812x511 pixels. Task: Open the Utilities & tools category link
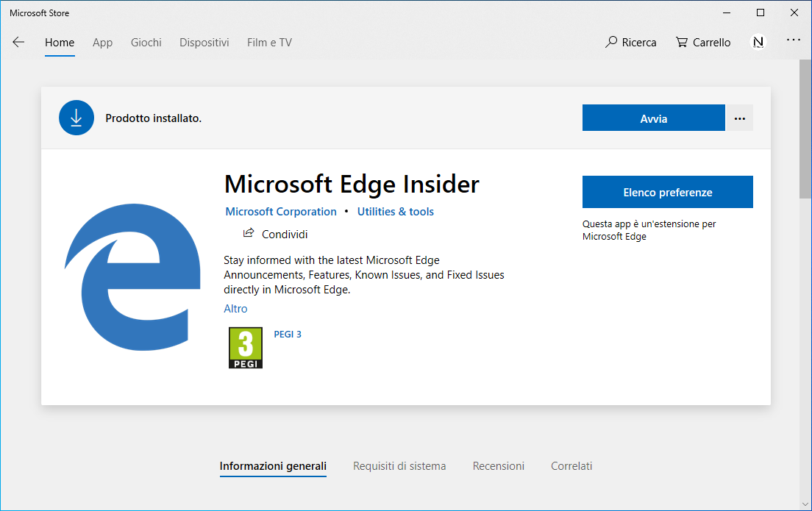[x=395, y=211]
